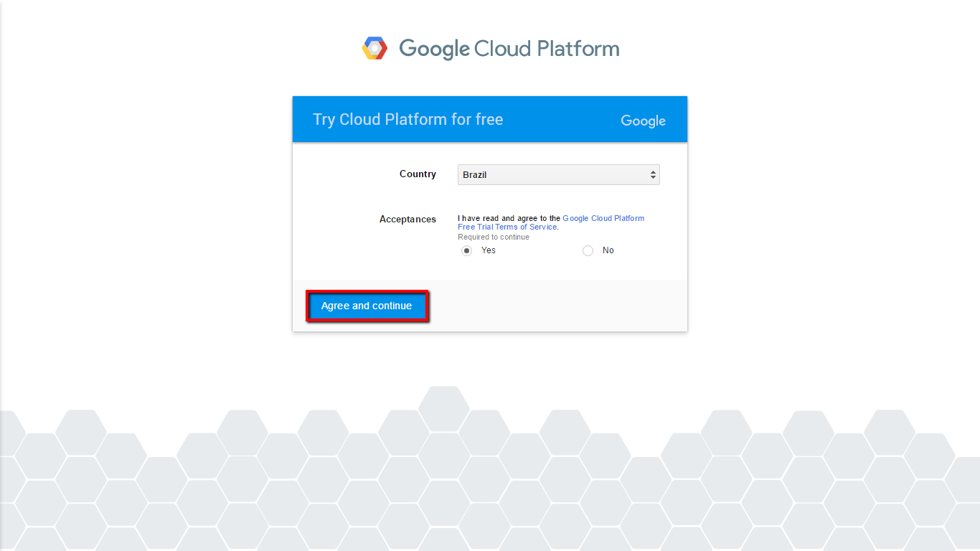Click the "Try Cloud Platform for free" heading

(x=407, y=119)
